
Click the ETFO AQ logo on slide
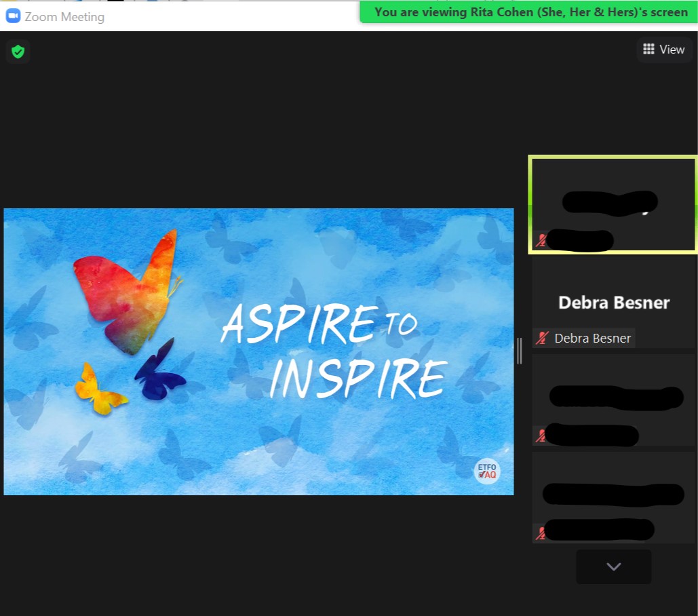pyautogui.click(x=487, y=471)
